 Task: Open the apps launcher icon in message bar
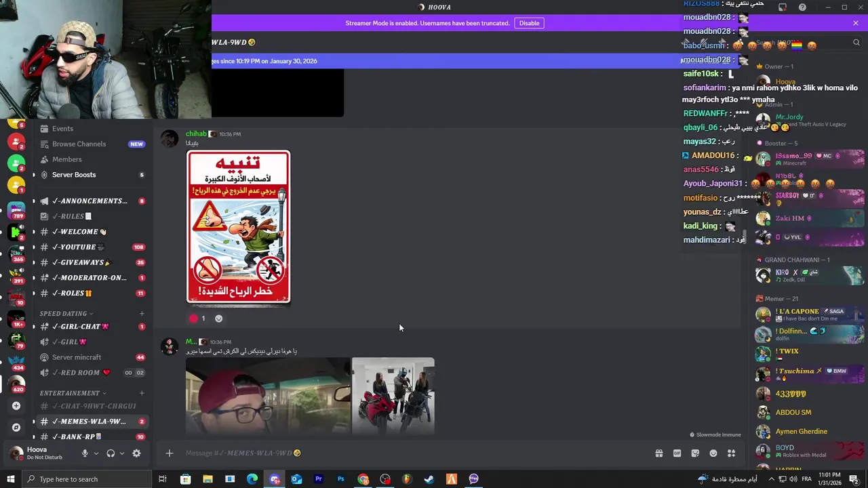[732, 453]
